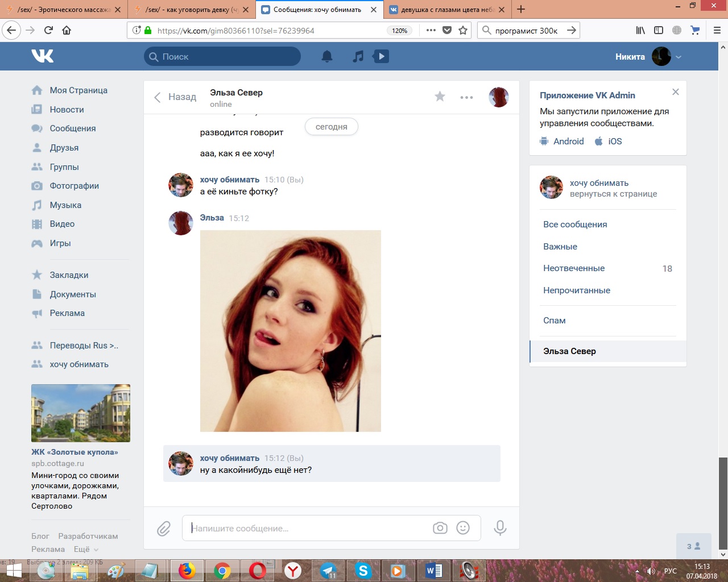Click the VK logo in header

[43, 56]
